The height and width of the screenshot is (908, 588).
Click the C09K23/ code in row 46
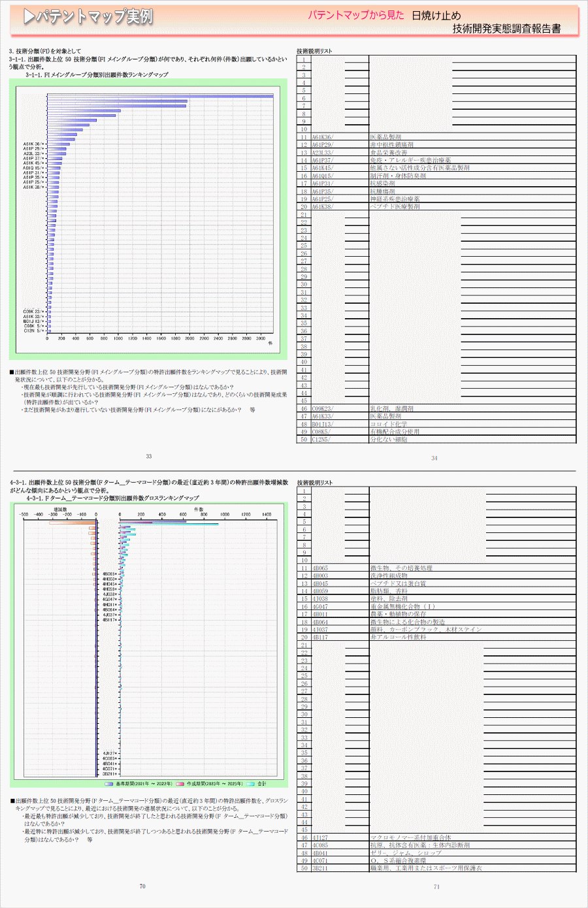[x=322, y=408]
